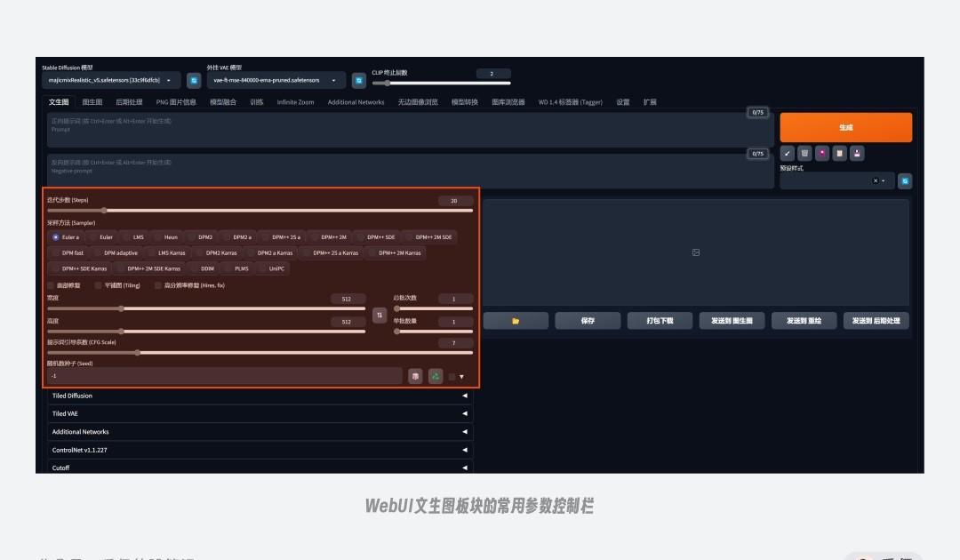Click the 发送到 重绘 button
The image size is (960, 560).
click(804, 321)
